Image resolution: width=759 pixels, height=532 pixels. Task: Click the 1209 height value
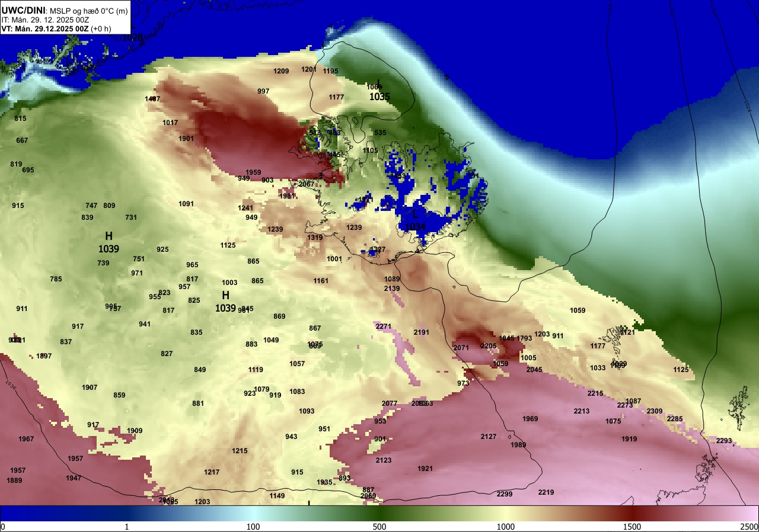coord(281,71)
